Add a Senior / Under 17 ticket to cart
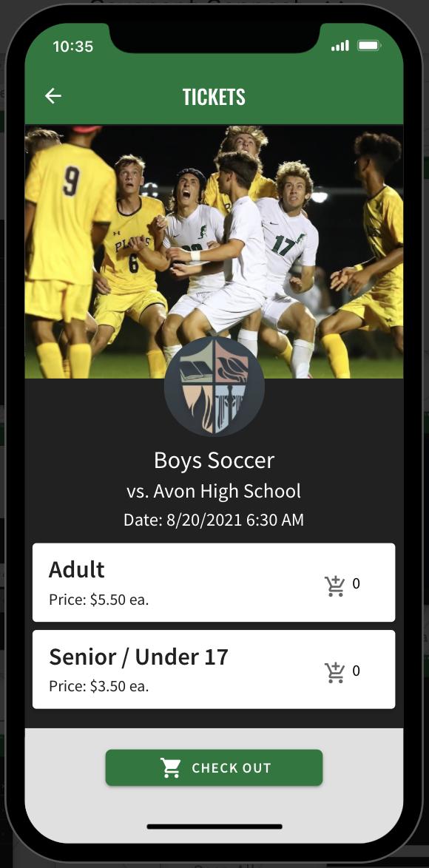Viewport: 429px width, 868px height. tap(334, 672)
